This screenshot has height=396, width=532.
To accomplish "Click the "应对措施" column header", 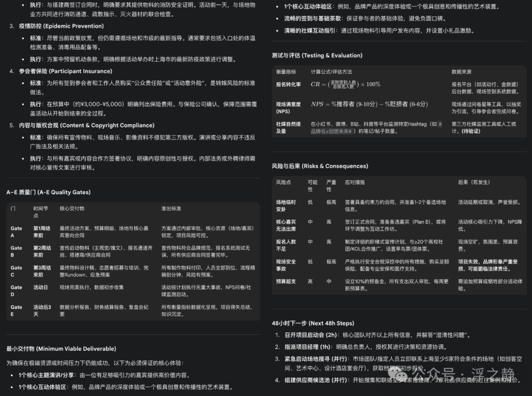I will pyautogui.click(x=355, y=183).
